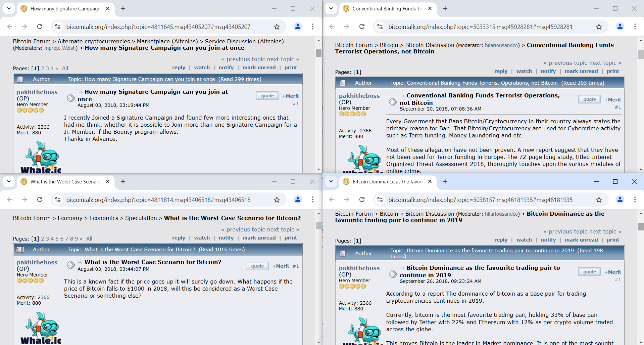Go to previous topic in Signature Campaign window
This screenshot has height=345, width=644.
point(243,59)
